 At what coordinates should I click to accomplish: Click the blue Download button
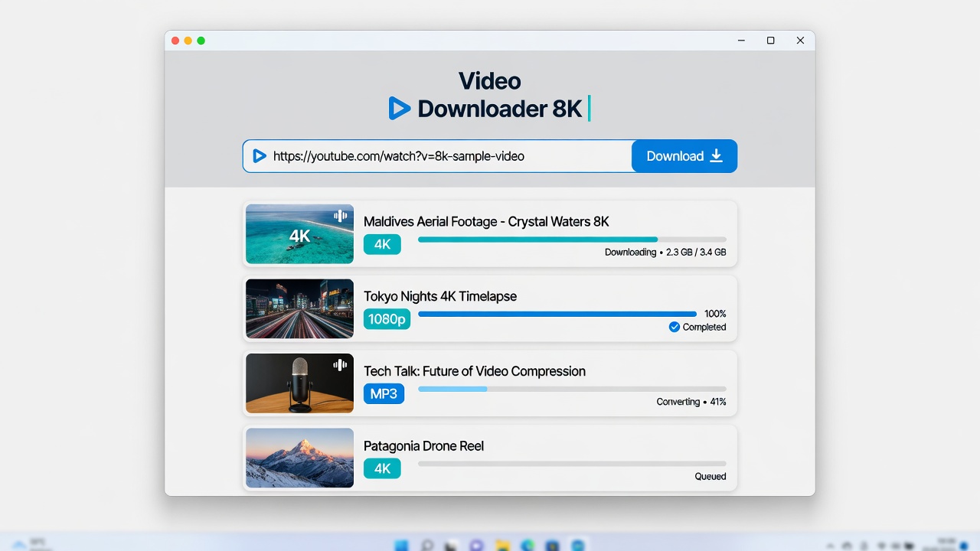(684, 156)
